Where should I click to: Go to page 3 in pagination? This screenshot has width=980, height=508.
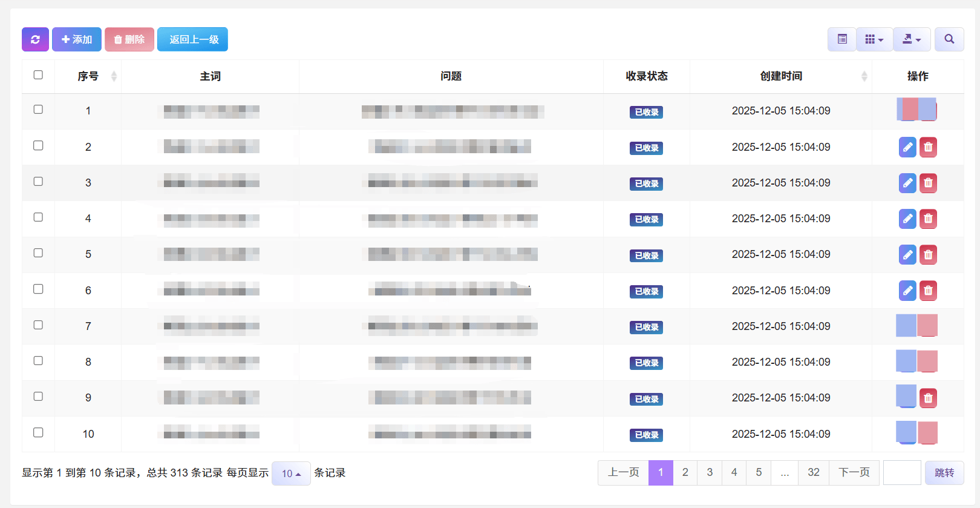tap(710, 472)
